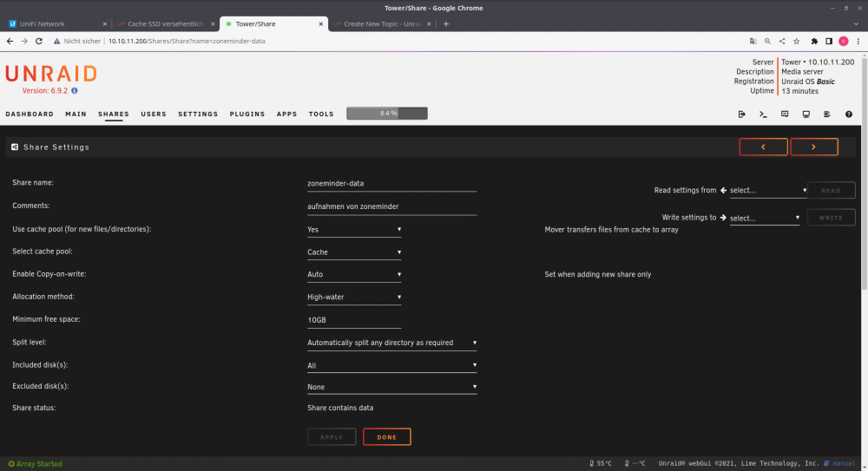
Task: Open the 'Read settings from' select dropdown
Action: pyautogui.click(x=768, y=190)
